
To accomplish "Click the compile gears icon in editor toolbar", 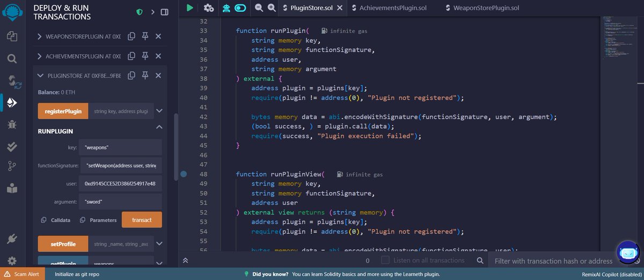I will (208, 8).
